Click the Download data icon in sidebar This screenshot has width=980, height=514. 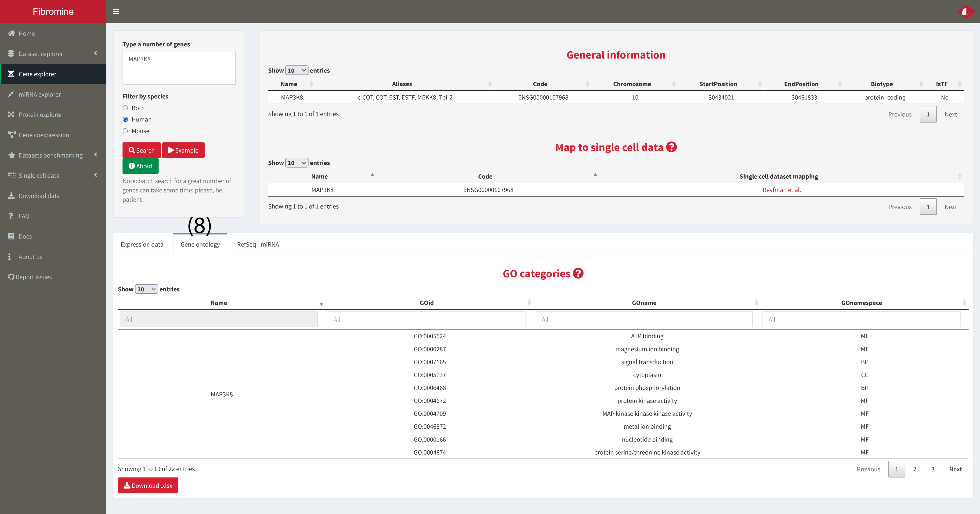click(x=11, y=195)
